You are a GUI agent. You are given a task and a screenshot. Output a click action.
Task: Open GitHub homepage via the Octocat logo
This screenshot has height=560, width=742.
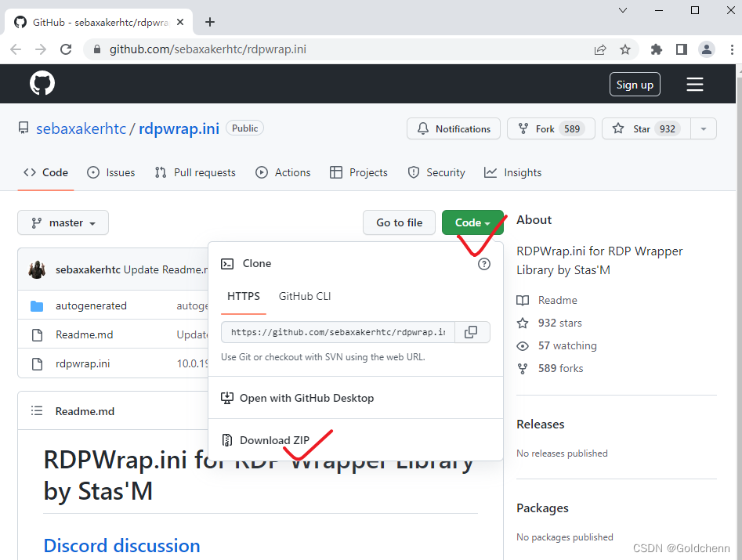[42, 83]
